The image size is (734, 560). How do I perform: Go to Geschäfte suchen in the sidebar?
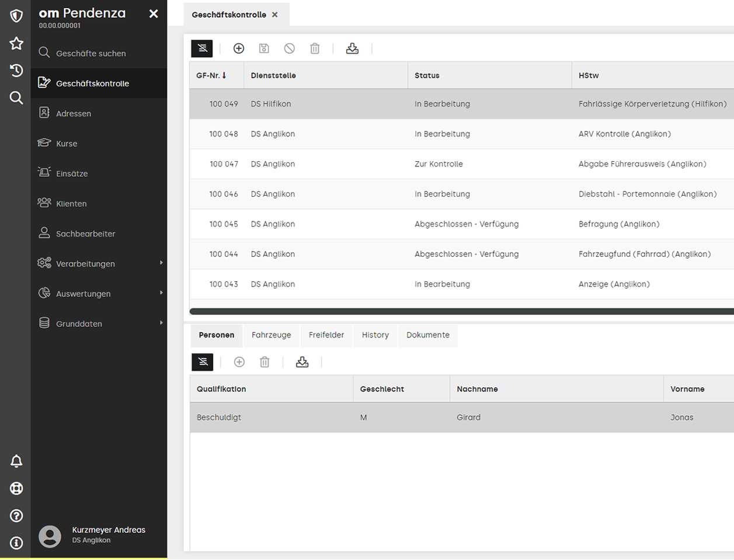click(x=91, y=53)
